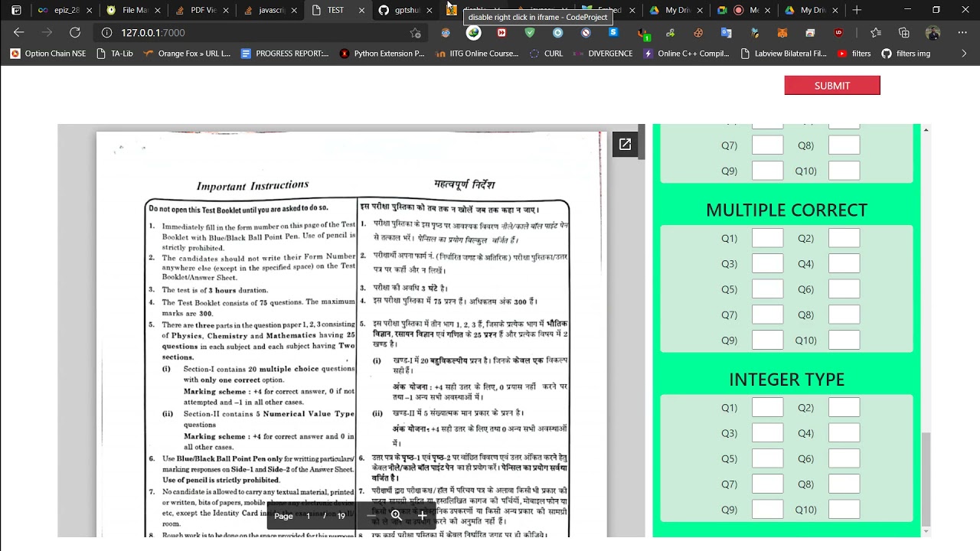Open Online C++ Compil... bookmark
980x551 pixels.
click(x=687, y=54)
